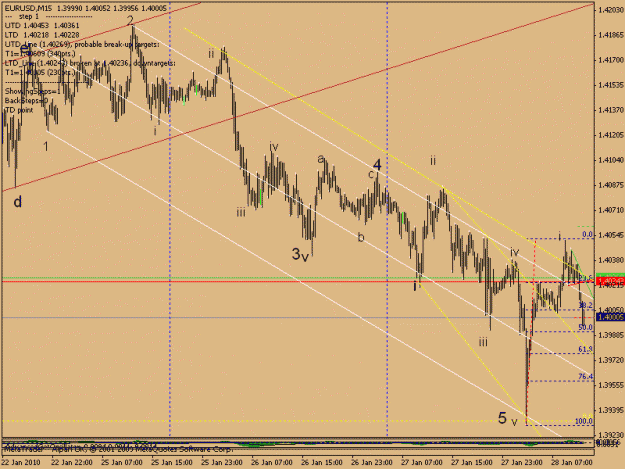This screenshot has width=625, height=469.
Task: Click the Fibonacci '100.0' level label
Action: pyautogui.click(x=584, y=422)
